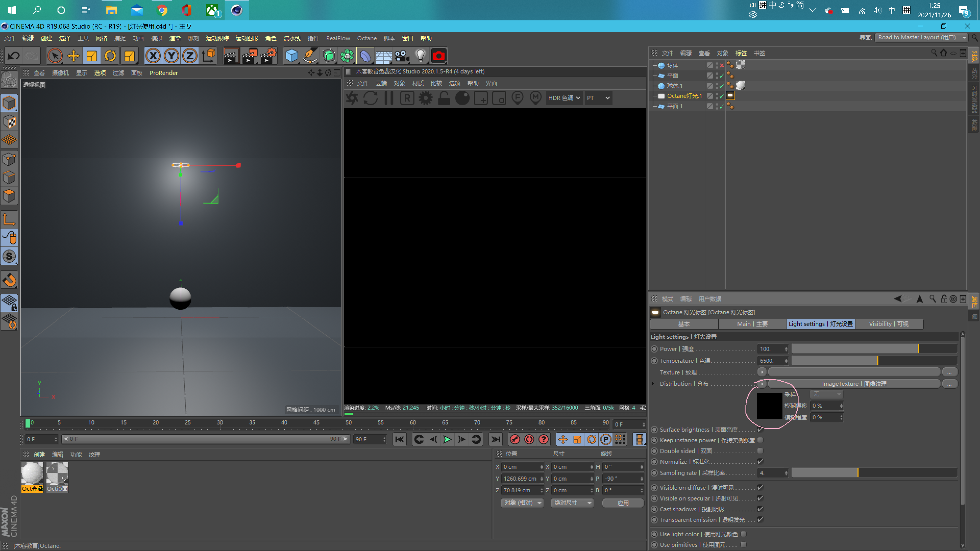Screen dimensions: 980x551
Task: Open the Octane menu
Action: (x=366, y=38)
